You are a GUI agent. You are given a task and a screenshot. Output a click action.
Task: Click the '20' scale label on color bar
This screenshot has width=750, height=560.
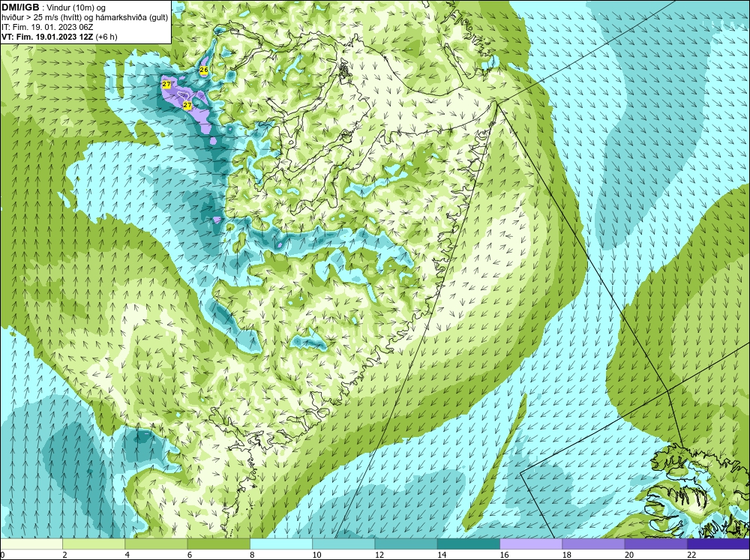point(629,555)
